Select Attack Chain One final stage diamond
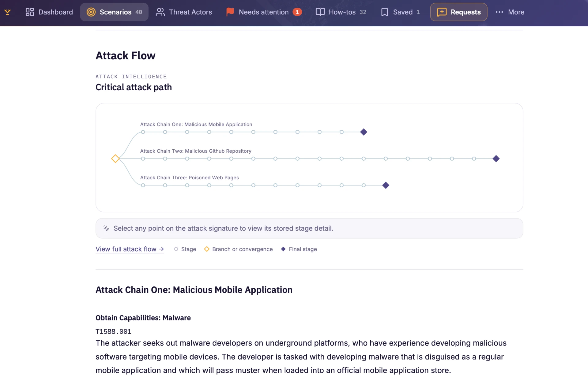 point(364,132)
